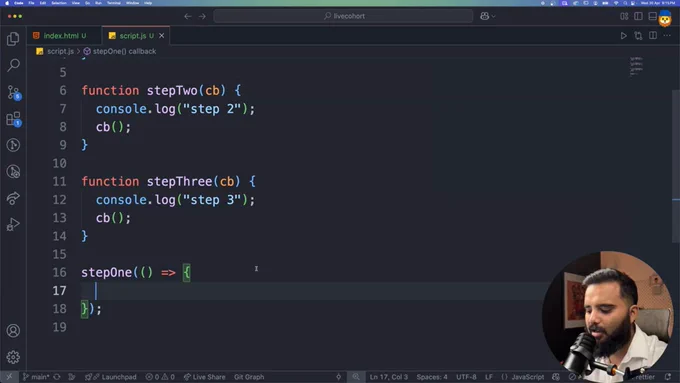The width and height of the screenshot is (680, 383).
Task: Run the code with the play button
Action: (x=623, y=36)
